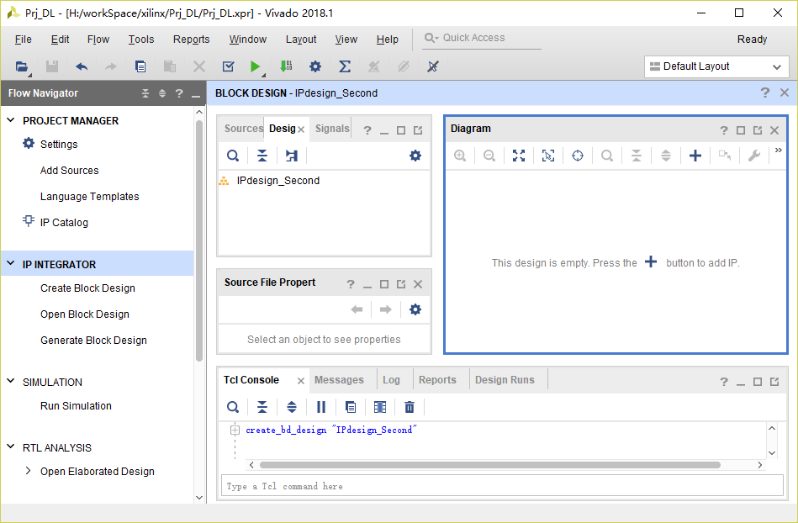Open the IP Catalog
The width and height of the screenshot is (798, 523).
point(64,222)
